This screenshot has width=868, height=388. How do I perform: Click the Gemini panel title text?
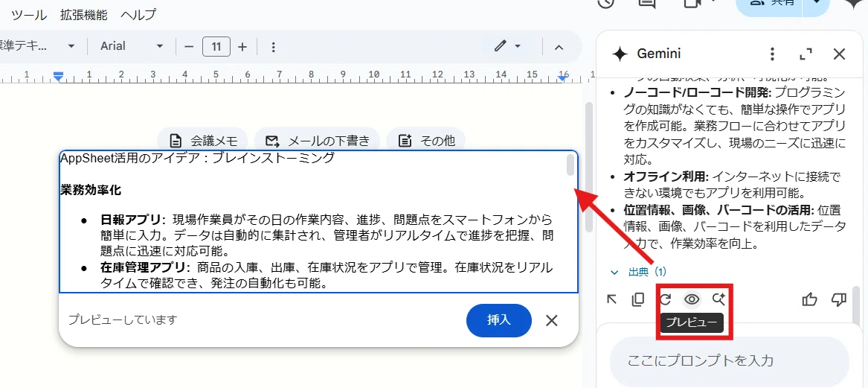pyautogui.click(x=659, y=54)
